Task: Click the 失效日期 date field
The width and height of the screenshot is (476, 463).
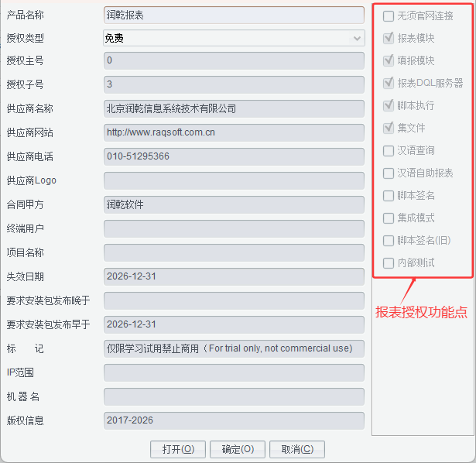Action: (233, 276)
